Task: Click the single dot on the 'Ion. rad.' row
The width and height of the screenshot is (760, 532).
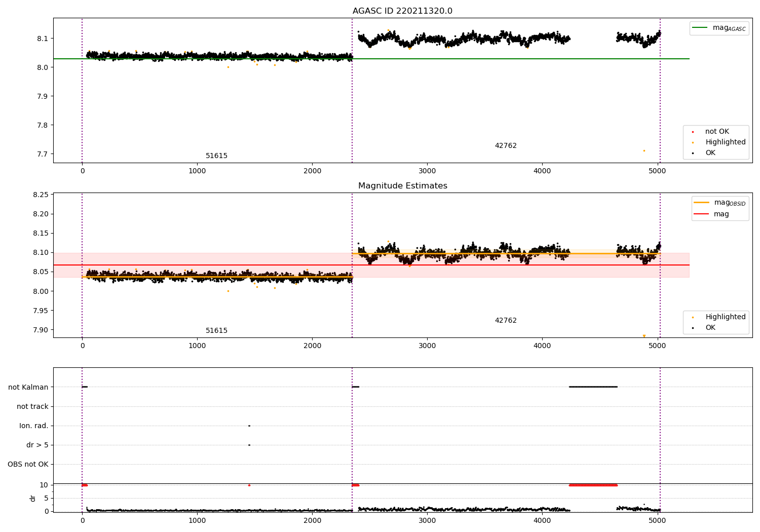Action: (x=249, y=426)
